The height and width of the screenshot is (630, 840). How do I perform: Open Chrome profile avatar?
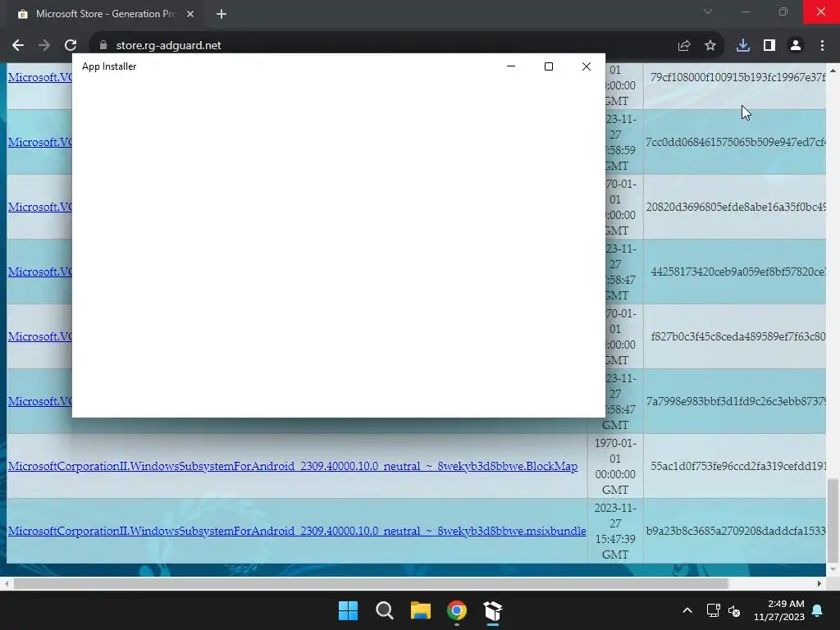coord(796,46)
